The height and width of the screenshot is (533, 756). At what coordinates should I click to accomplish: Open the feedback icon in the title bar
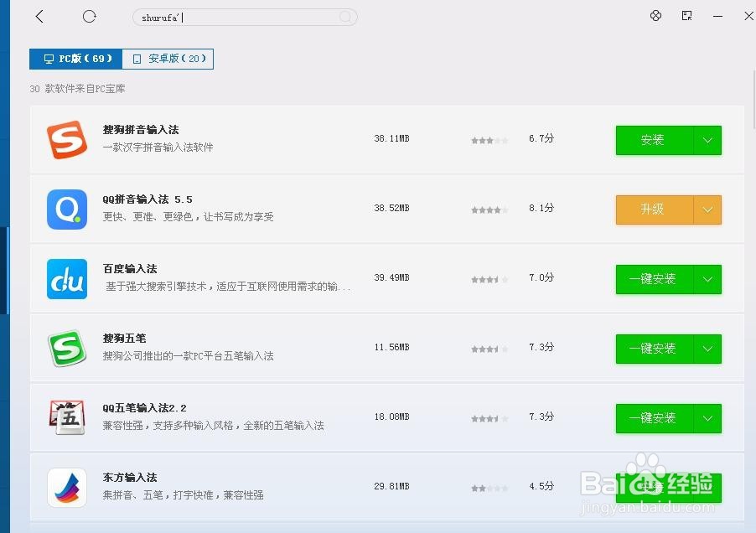pos(687,16)
